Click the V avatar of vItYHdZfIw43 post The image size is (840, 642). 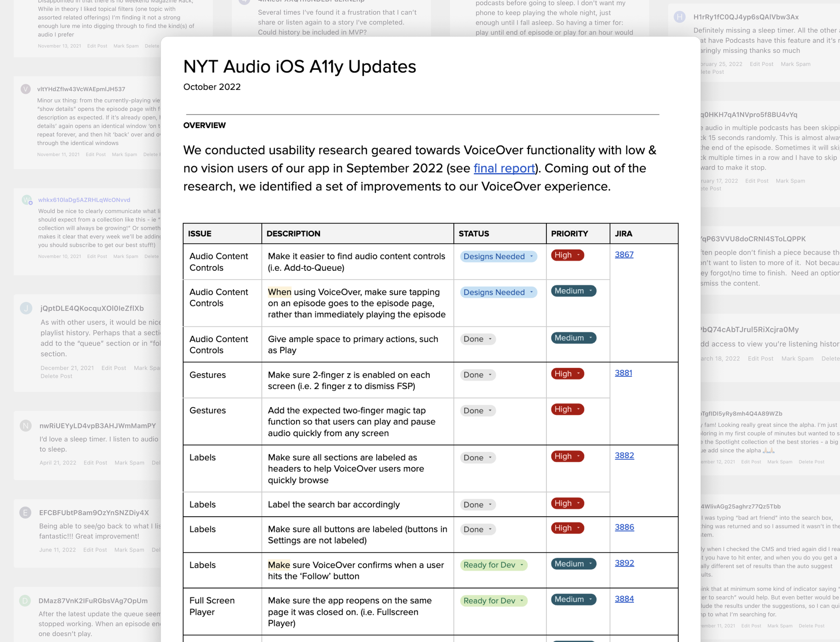26,89
